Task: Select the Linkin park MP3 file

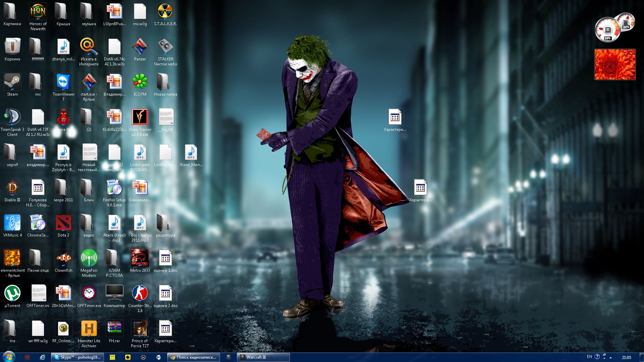Action: coord(140,158)
